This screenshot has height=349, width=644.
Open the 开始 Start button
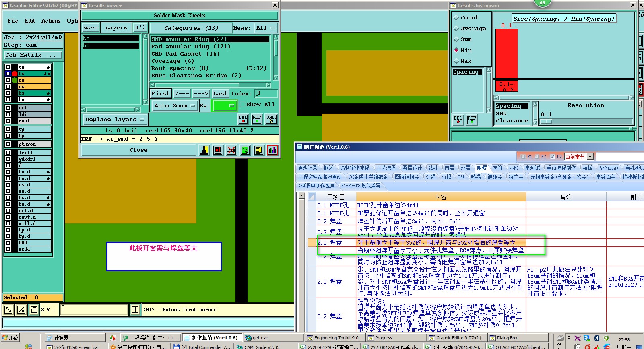[10, 338]
